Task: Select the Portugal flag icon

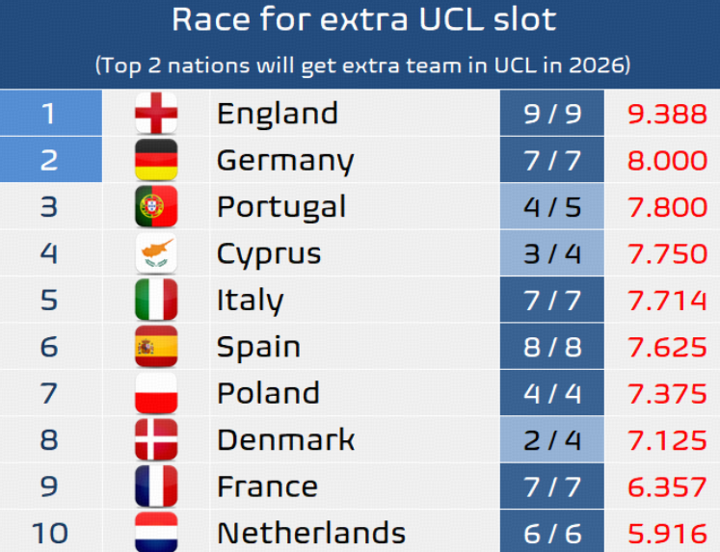Action: (156, 207)
